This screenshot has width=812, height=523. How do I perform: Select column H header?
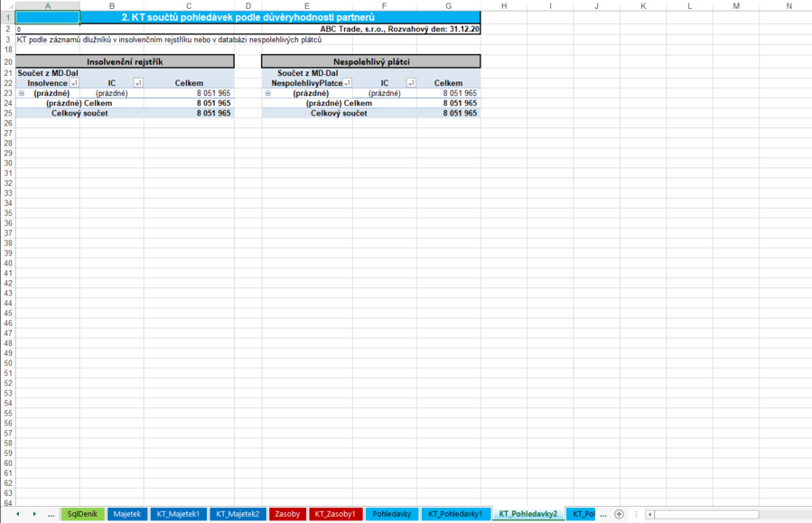504,6
